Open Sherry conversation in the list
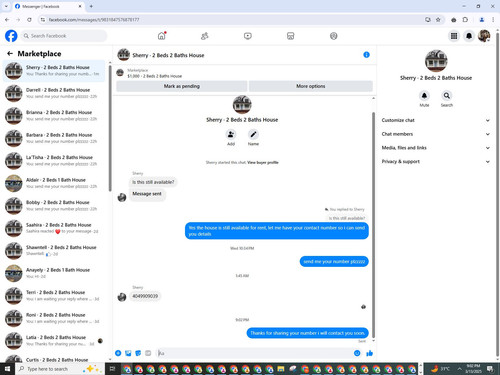This screenshot has height=375, width=500. pyautogui.click(x=54, y=71)
